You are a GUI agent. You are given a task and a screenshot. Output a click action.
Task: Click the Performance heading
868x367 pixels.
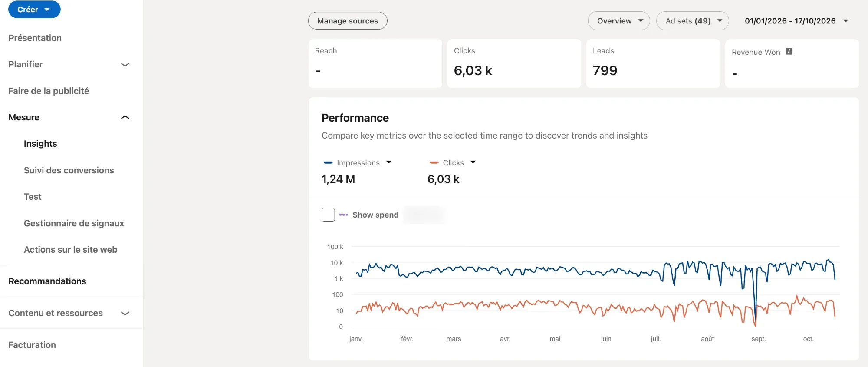coord(355,118)
